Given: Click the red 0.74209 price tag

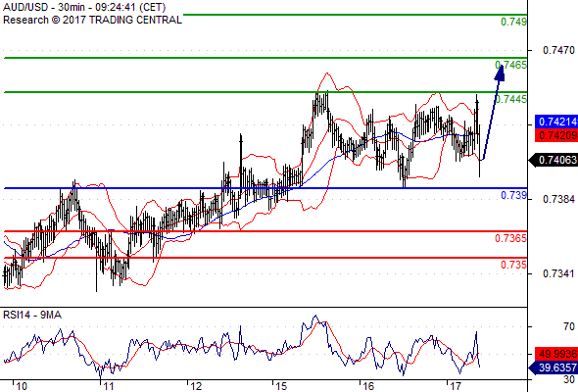Looking at the screenshot, I should 556,135.
